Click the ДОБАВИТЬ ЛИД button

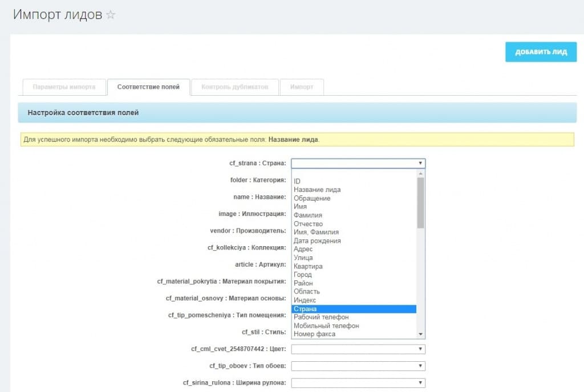541,52
